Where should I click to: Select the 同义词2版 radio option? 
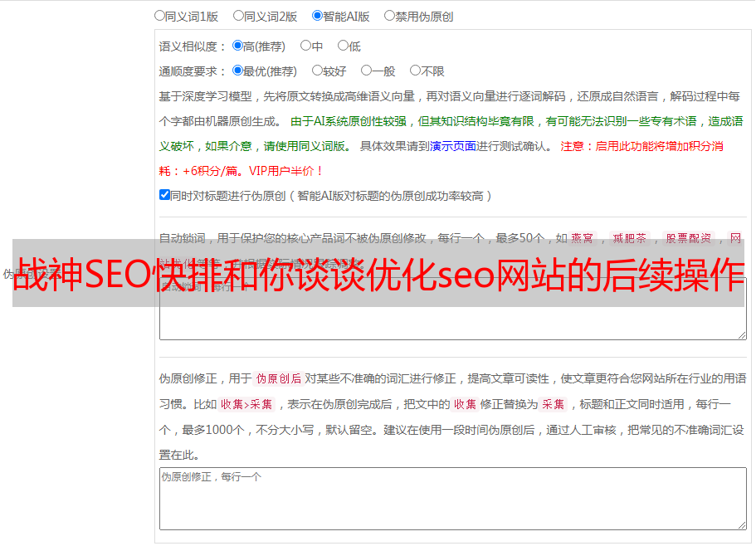[238, 16]
